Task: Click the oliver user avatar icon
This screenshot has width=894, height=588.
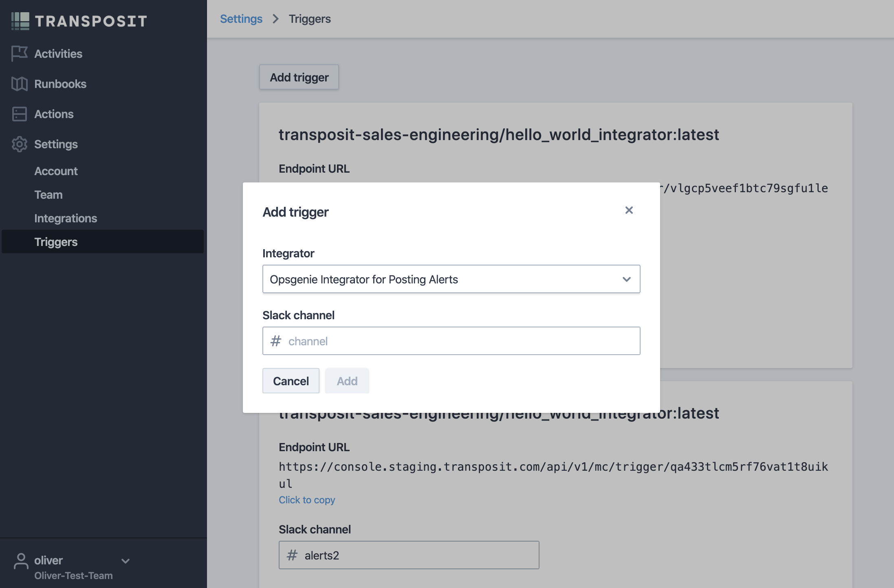Action: point(21,561)
